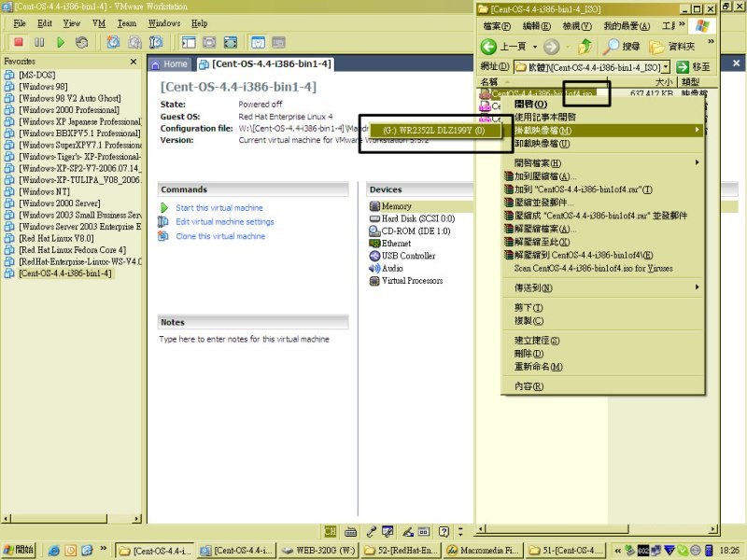747x560 pixels.
Task: Click the 開始 Start button
Action: (x=19, y=550)
